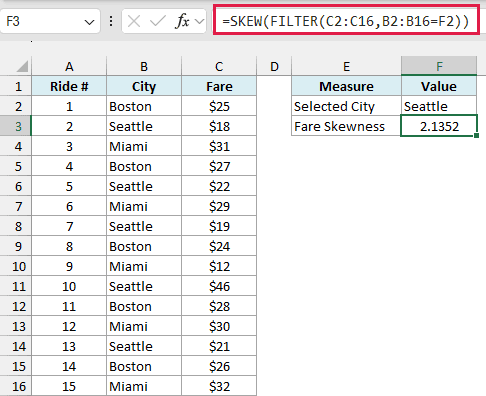This screenshot has height=396, width=486.
Task: Select cell F2 containing Seattle
Action: coord(439,106)
